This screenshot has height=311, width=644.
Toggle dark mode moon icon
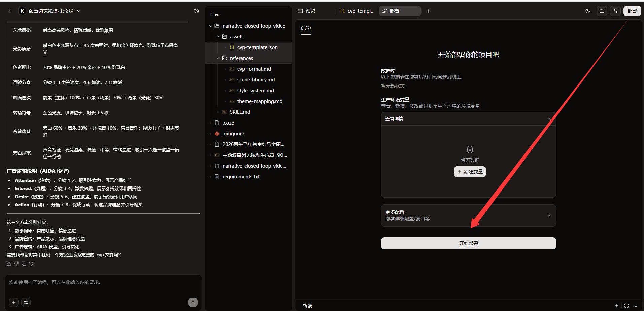pyautogui.click(x=588, y=11)
